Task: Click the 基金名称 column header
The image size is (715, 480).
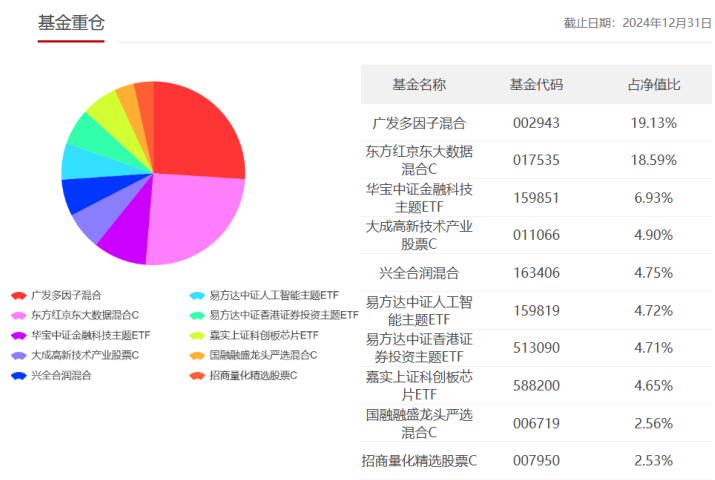Action: 419,84
